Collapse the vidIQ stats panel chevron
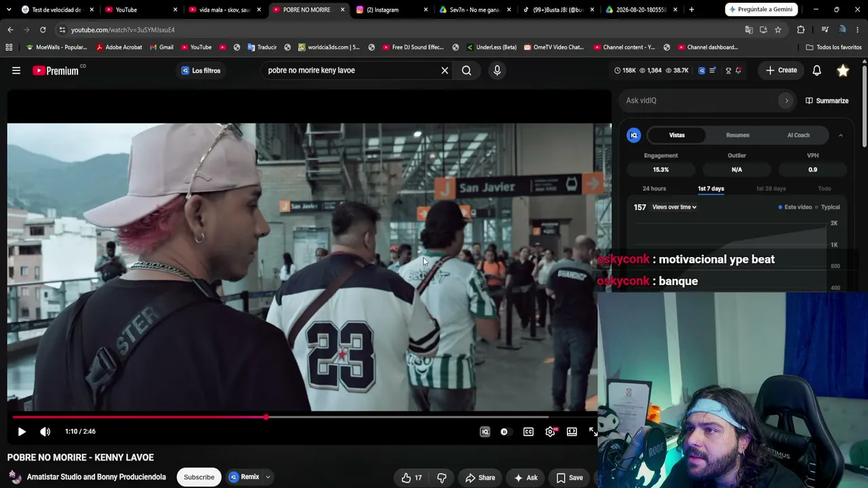 pyautogui.click(x=841, y=135)
